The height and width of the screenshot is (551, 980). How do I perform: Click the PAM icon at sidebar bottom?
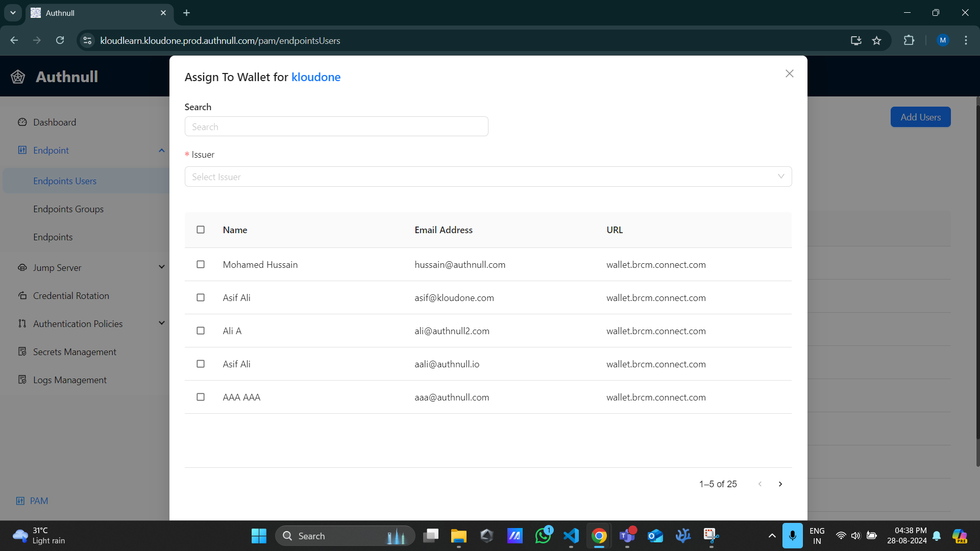pos(20,500)
